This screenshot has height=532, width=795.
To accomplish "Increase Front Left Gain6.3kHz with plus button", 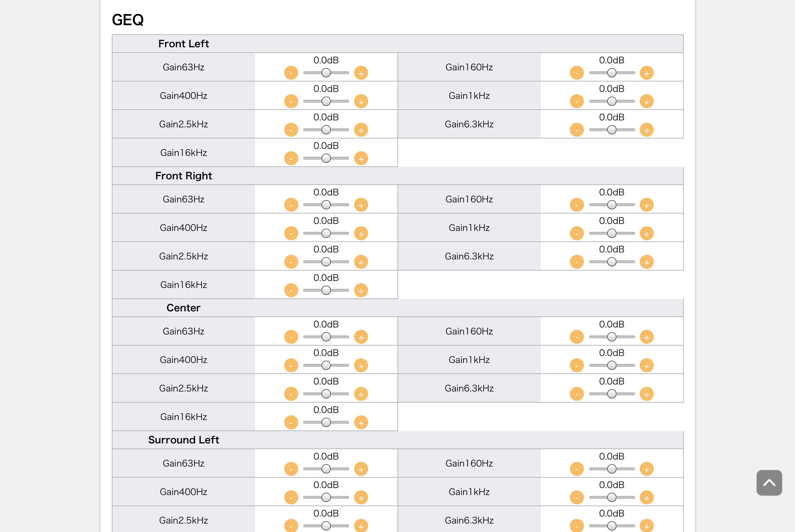I will click(x=646, y=130).
